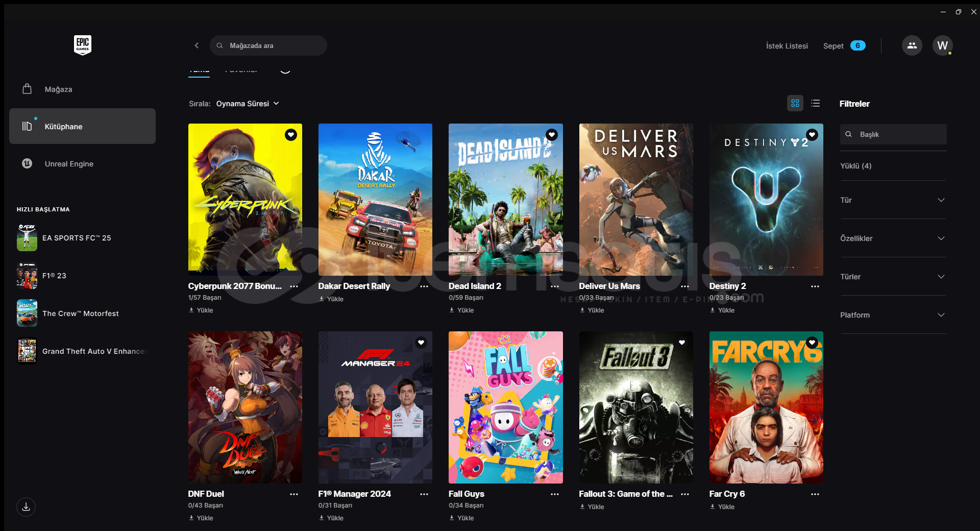This screenshot has height=531, width=980.
Task: Click the Mağazada ara search field
Action: (x=268, y=45)
